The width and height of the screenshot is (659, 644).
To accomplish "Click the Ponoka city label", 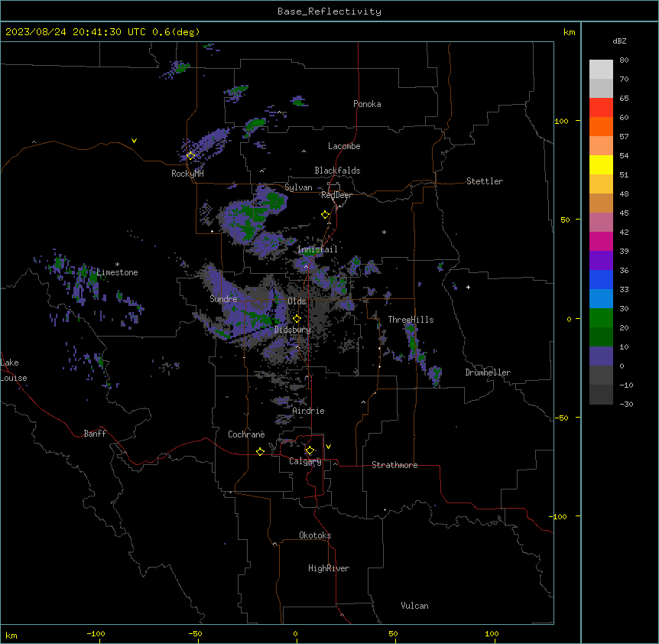I will 367,104.
